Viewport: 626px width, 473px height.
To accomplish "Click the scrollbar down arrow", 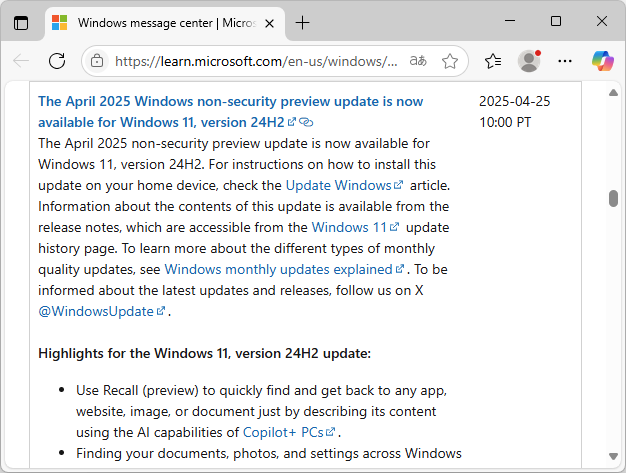I will (x=614, y=456).
